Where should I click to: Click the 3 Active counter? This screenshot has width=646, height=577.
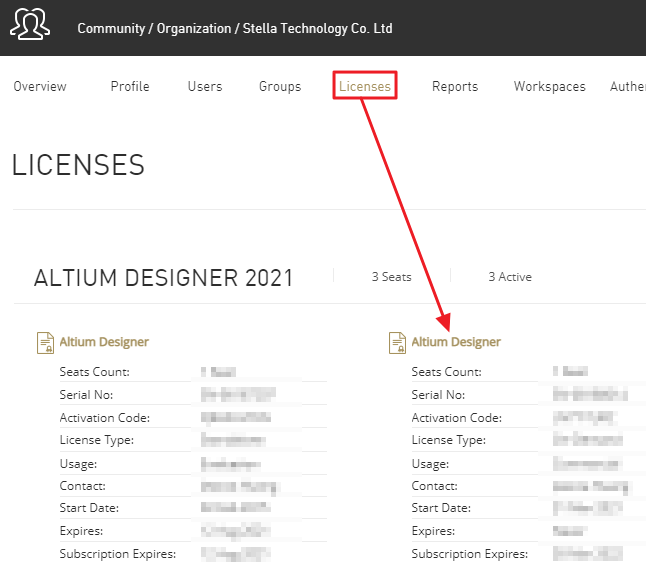coord(510,277)
